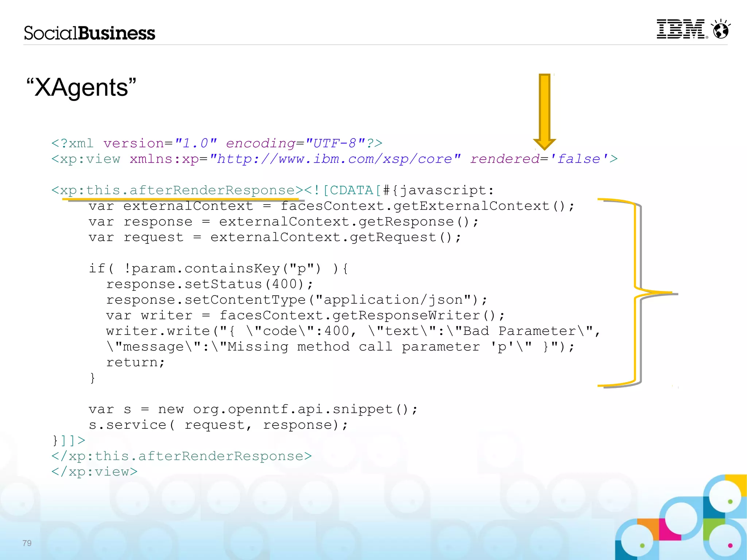Click the IBM logo
This screenshot has width=747, height=560.
coord(682,29)
